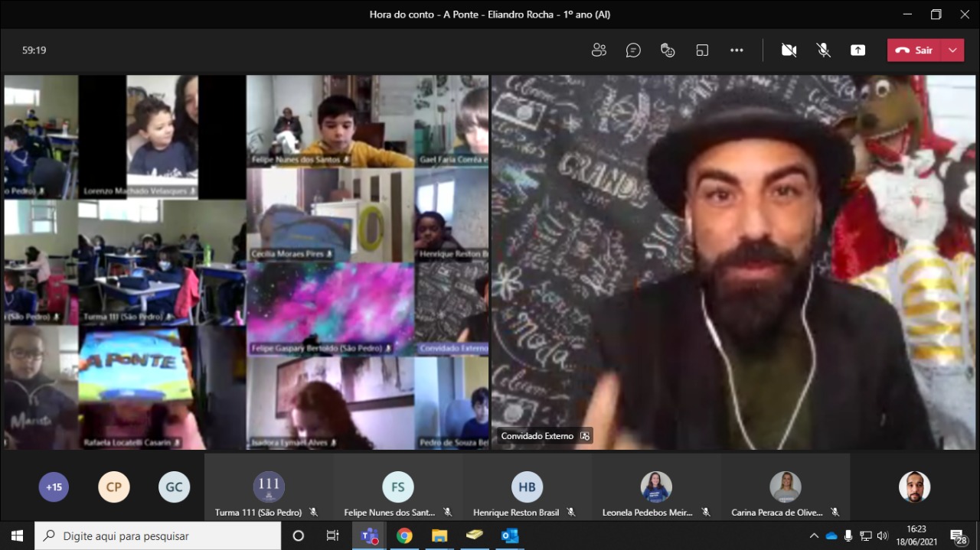Select Lorenzo Machado Velasques video tile
This screenshot has height=550, width=980.
coord(162,137)
